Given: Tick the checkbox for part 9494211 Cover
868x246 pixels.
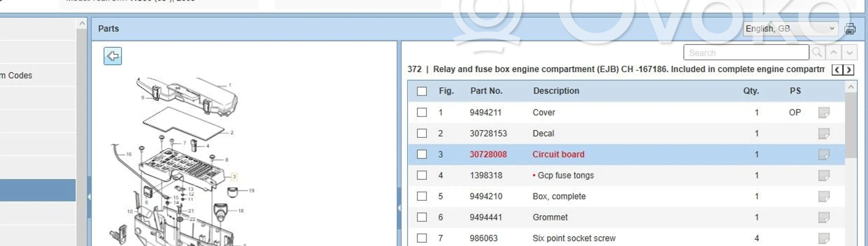Looking at the screenshot, I should (x=422, y=112).
